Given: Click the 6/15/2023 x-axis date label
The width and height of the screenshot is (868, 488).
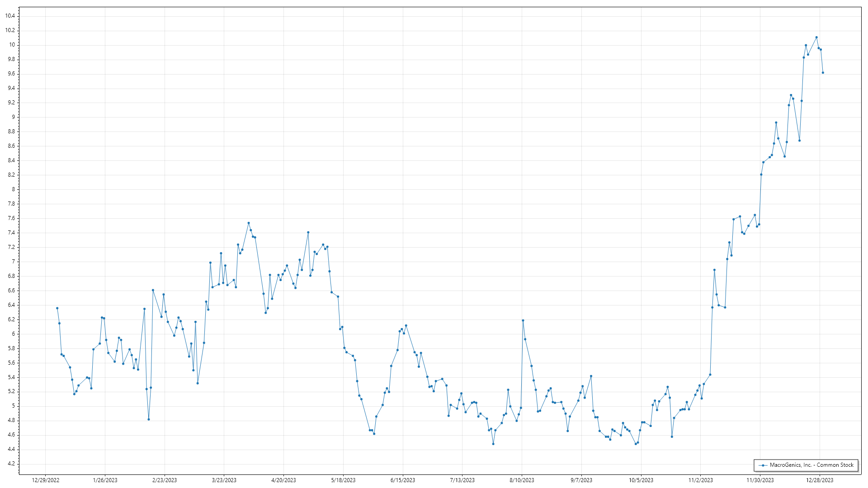Looking at the screenshot, I should [x=403, y=480].
